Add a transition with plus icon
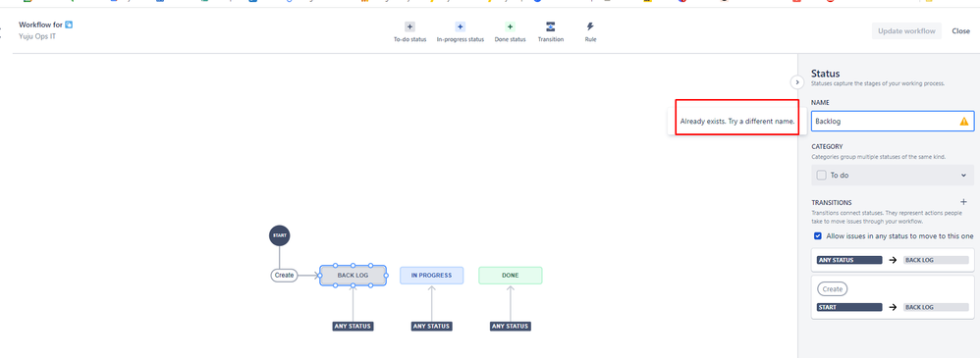The image size is (980, 358). [x=963, y=202]
